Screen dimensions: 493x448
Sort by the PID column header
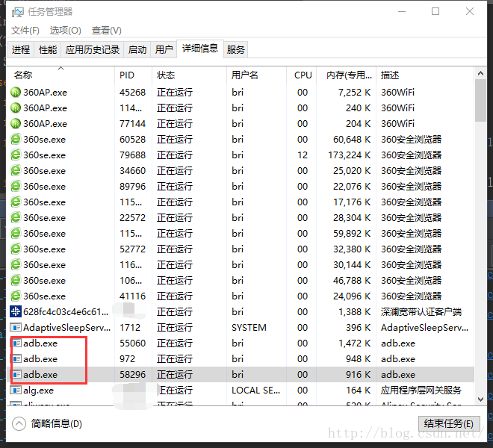tap(133, 75)
